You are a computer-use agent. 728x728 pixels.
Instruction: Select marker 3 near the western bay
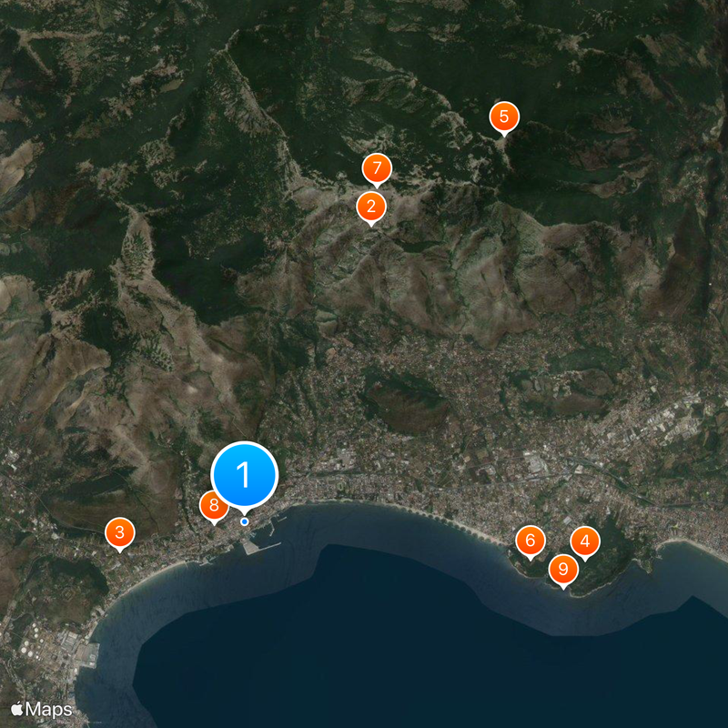pyautogui.click(x=119, y=531)
